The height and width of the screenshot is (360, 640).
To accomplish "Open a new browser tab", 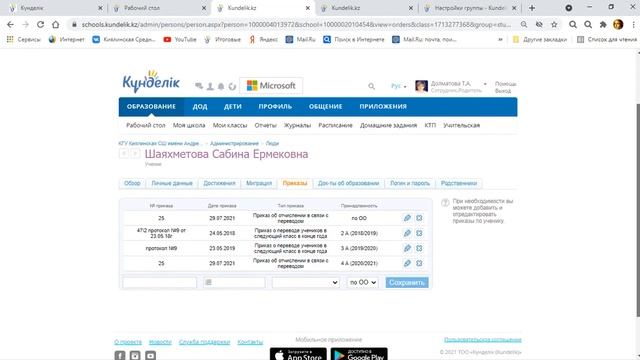I will tap(531, 8).
